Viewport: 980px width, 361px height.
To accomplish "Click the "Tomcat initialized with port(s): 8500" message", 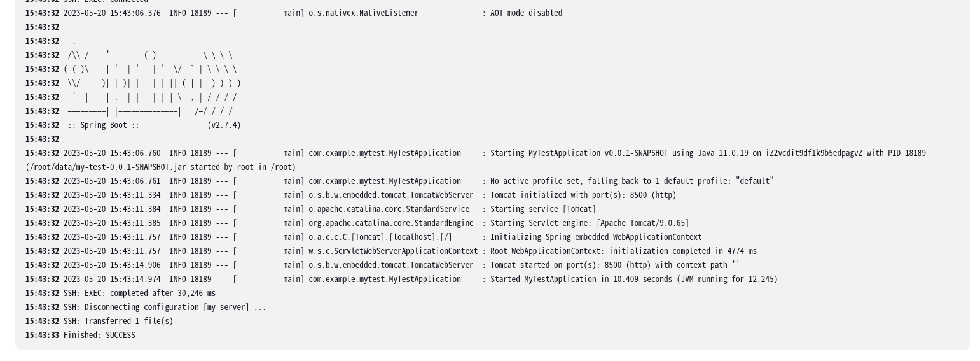I will 583,195.
